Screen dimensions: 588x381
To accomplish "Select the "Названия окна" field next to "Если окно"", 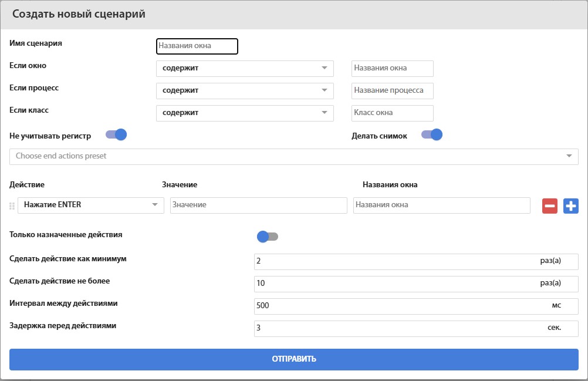I will pyautogui.click(x=392, y=68).
